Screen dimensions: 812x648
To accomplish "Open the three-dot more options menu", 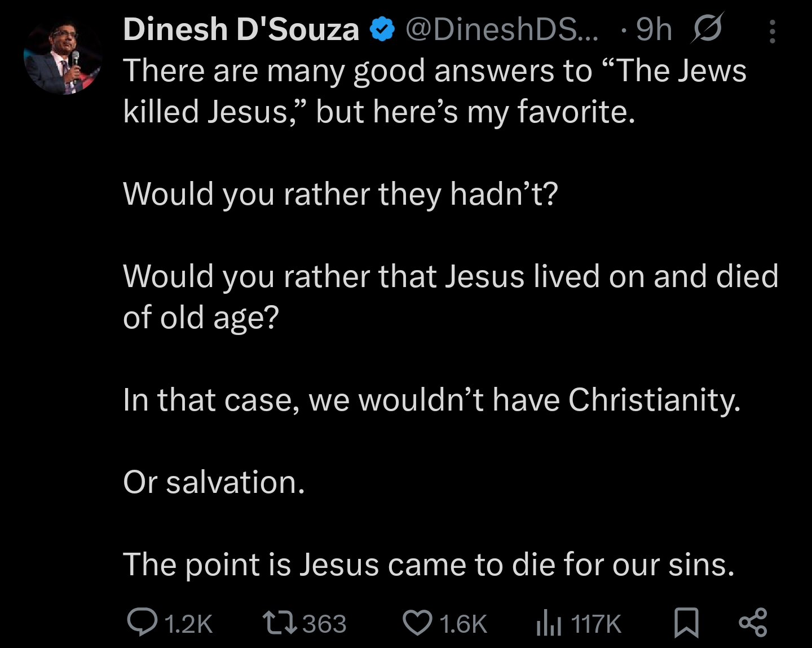I will tap(773, 32).
